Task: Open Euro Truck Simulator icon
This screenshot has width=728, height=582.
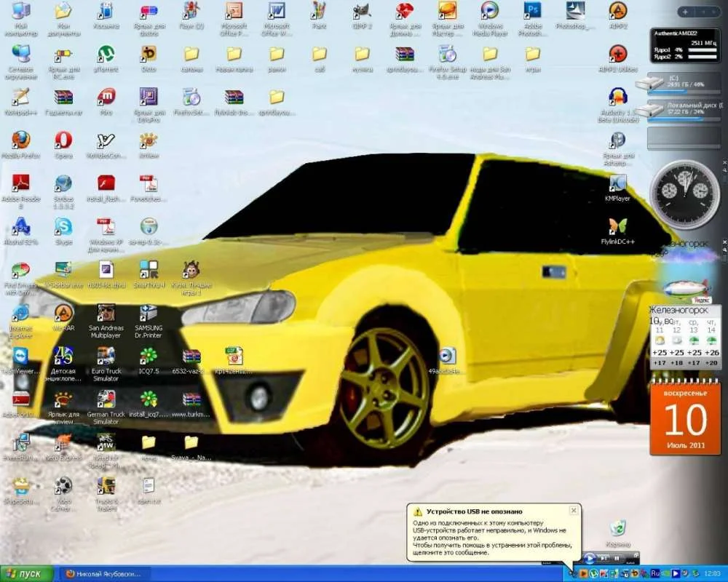Action: [106, 356]
